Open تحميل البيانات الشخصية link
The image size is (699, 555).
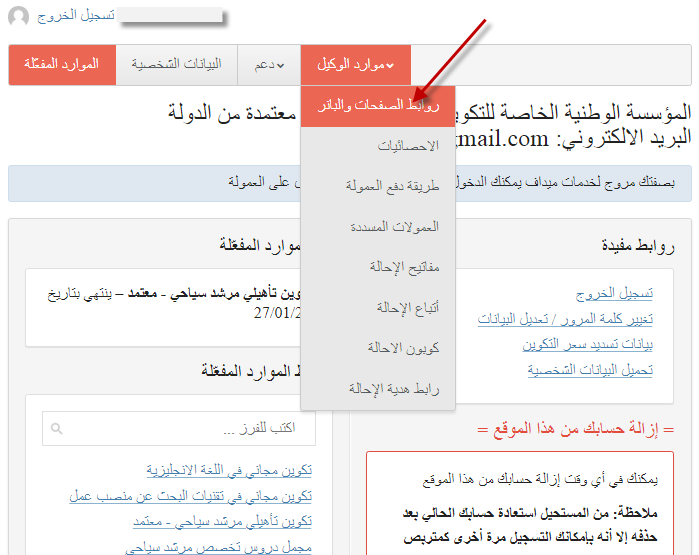click(x=590, y=370)
